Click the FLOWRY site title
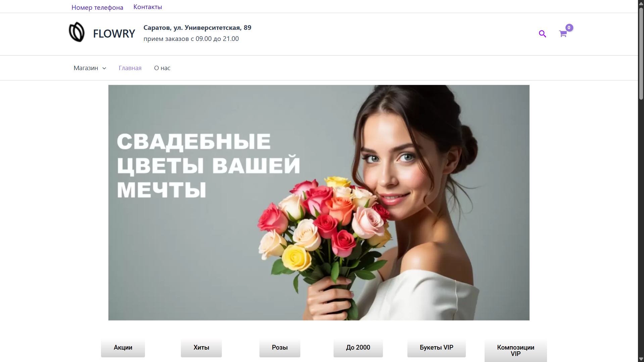Screen dimensions: 644x362 (114, 34)
